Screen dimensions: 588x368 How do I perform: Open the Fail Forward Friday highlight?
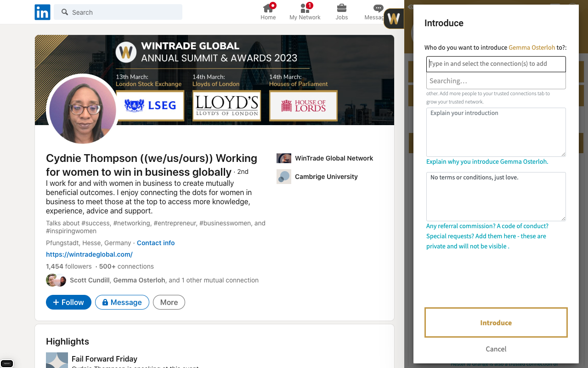(104, 359)
